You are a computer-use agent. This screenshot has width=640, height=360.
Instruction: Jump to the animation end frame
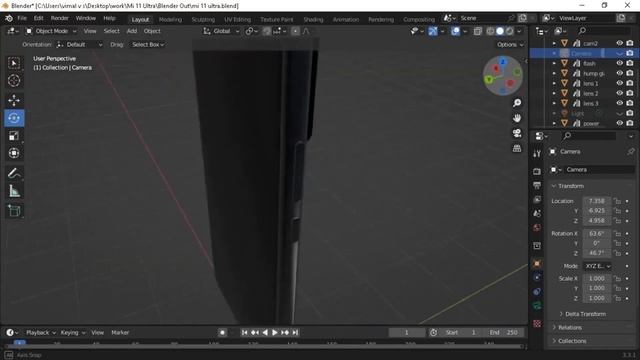[295, 333]
